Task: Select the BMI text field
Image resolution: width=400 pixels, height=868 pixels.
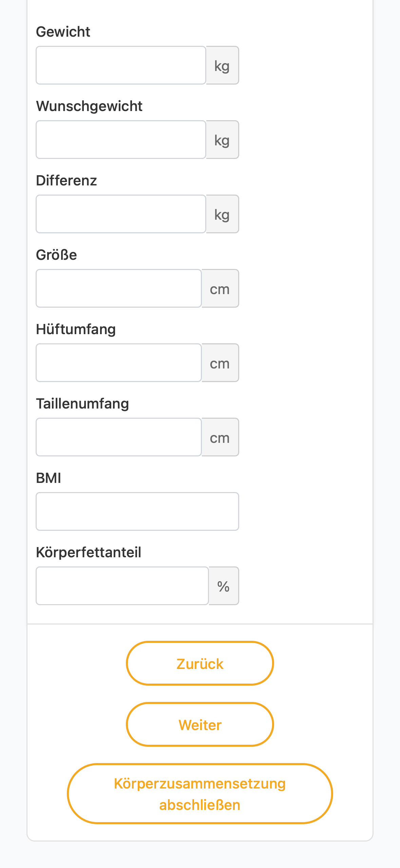Action: pyautogui.click(x=137, y=511)
